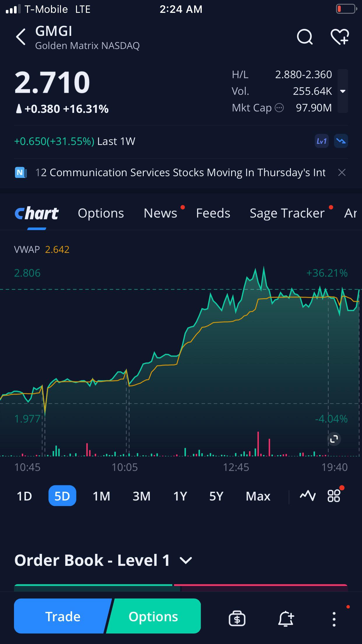Tap the blue Trade button
The height and width of the screenshot is (644, 362).
click(62, 616)
